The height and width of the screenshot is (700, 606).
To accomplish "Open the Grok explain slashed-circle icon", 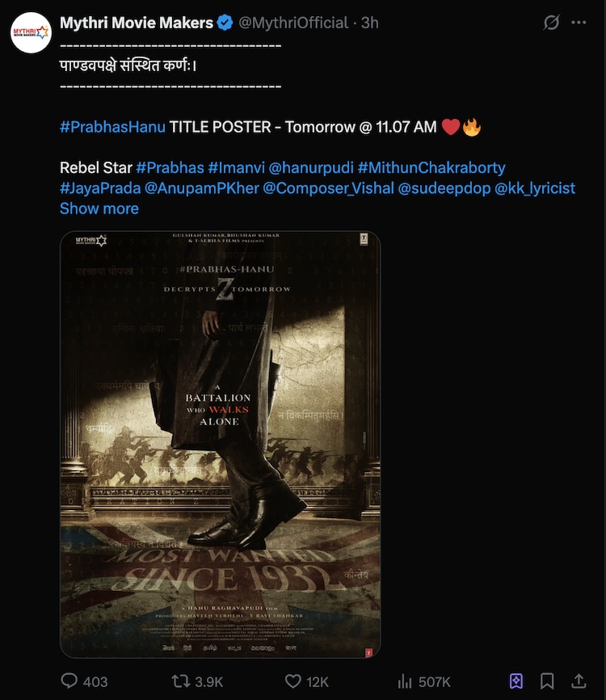I will pyautogui.click(x=552, y=23).
